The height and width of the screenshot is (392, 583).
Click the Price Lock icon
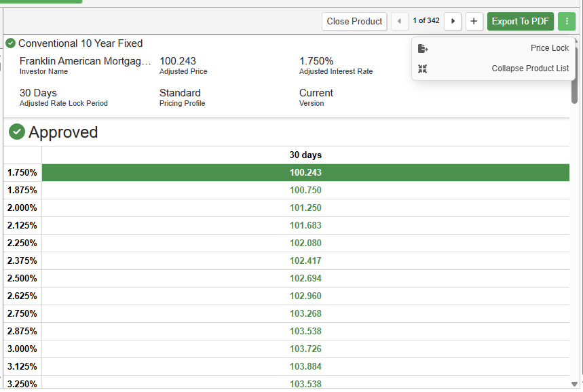423,48
